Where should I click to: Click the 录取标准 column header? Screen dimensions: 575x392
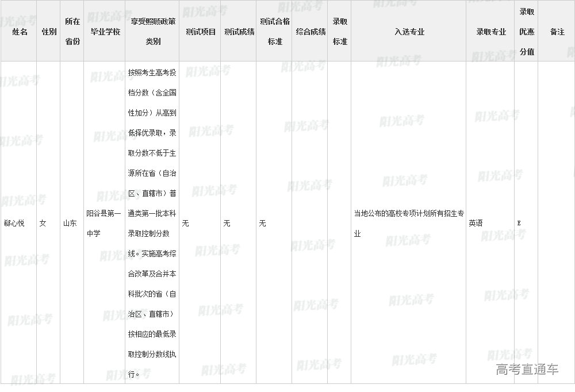[x=340, y=32]
